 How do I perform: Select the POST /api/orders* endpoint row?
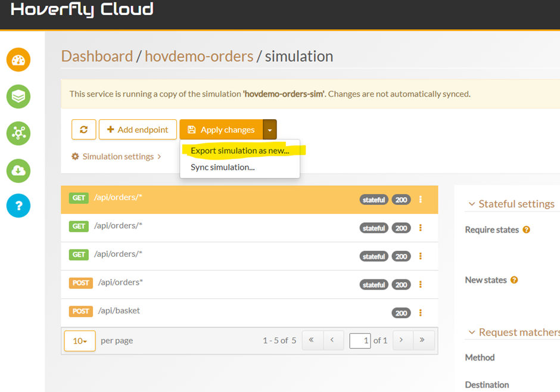[x=226, y=284]
